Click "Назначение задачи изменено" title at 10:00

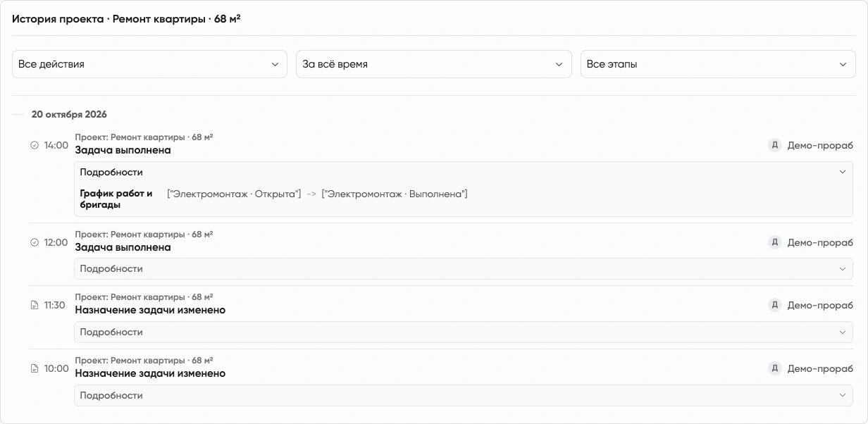coord(150,373)
